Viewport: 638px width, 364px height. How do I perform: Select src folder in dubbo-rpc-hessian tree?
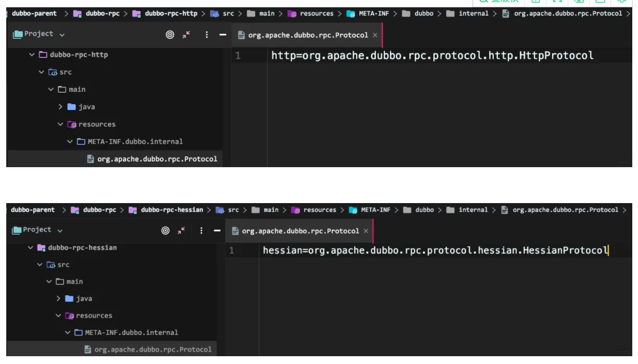58,265
